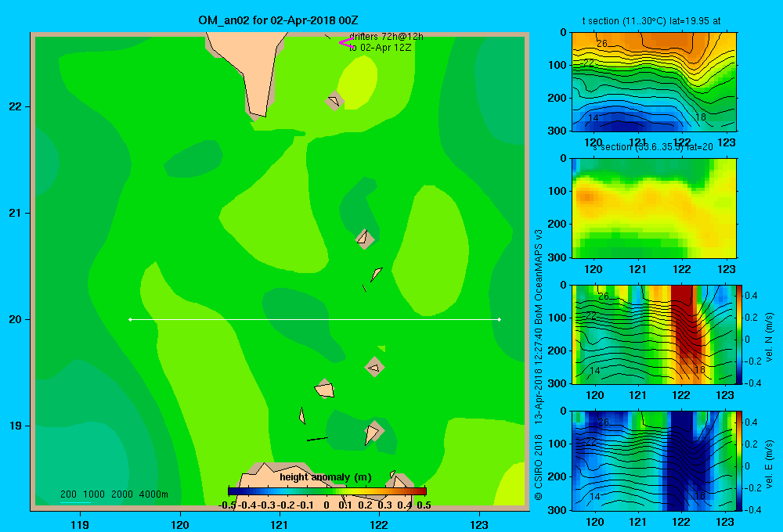Click the '0.5' tick on height anomaly scale
783x532 pixels.
424,505
